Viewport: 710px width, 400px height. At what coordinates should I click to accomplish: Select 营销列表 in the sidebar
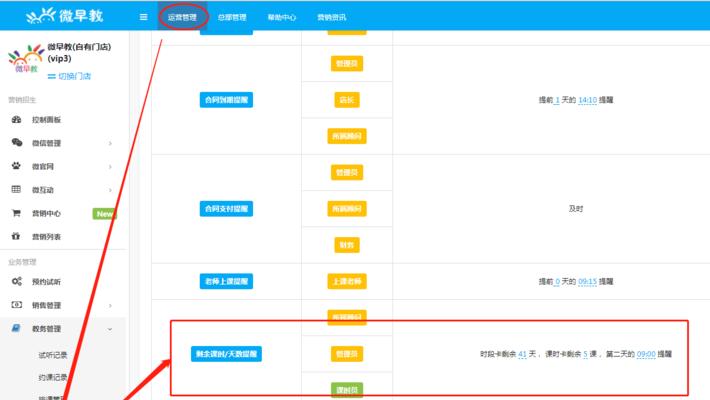point(46,236)
